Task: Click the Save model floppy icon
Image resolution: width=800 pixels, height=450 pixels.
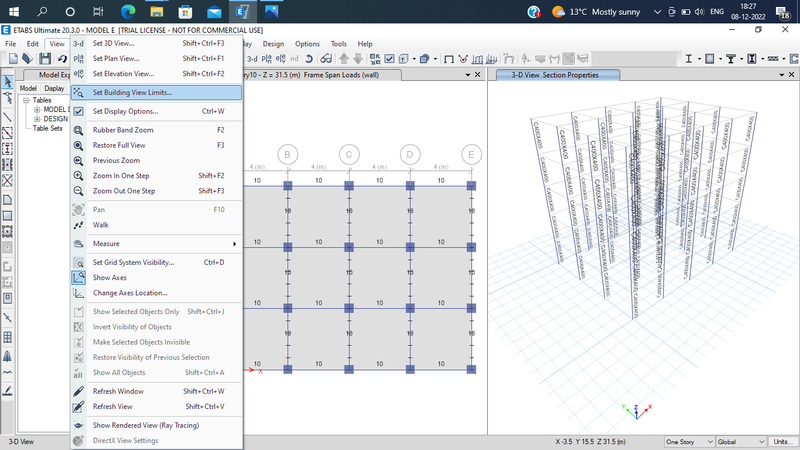Action: 45,59
